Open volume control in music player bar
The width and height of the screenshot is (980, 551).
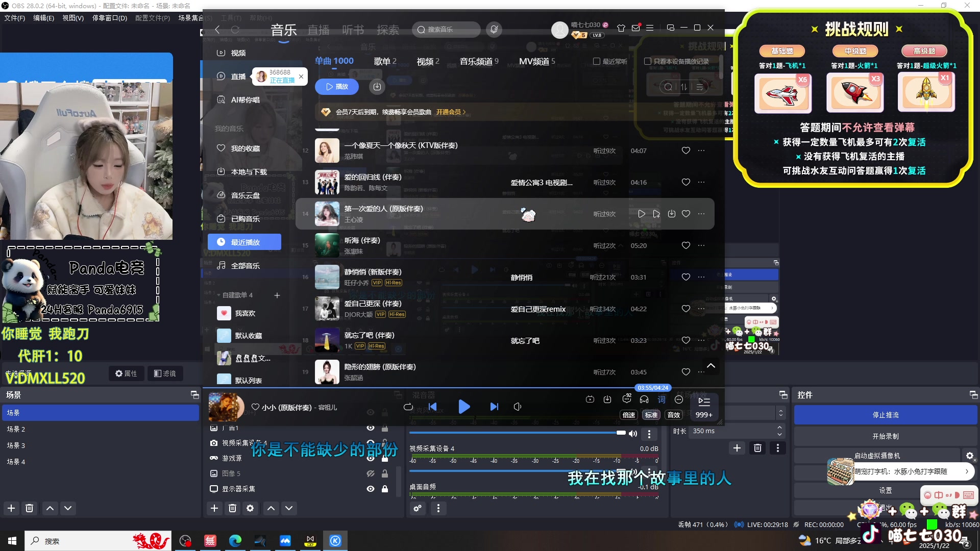pyautogui.click(x=518, y=407)
